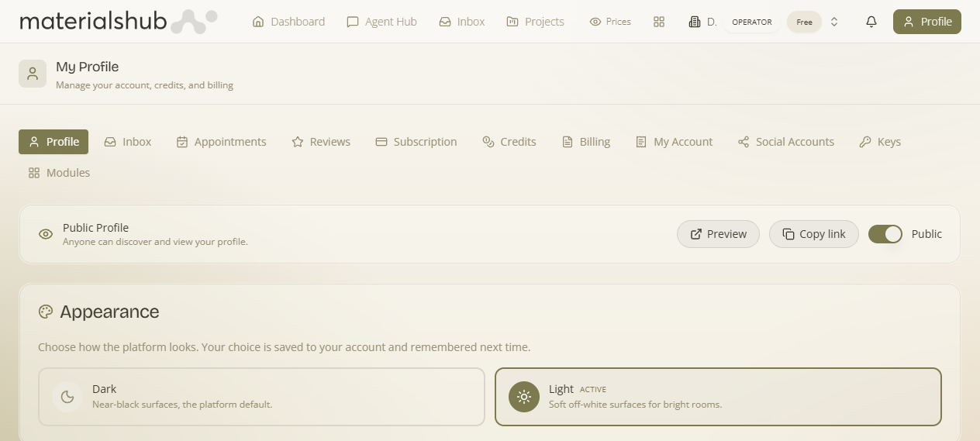
Task: Open the Prices page in navbar
Action: [x=610, y=22]
